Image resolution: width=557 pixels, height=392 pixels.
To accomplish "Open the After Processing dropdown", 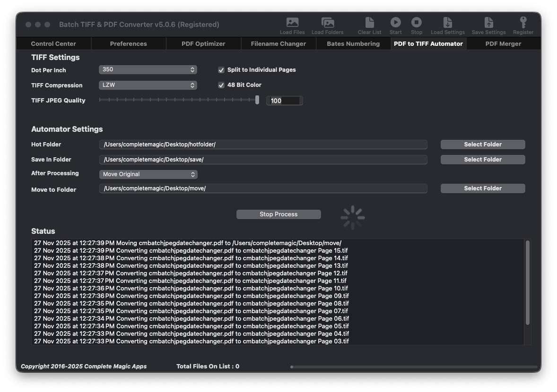I will pyautogui.click(x=148, y=174).
